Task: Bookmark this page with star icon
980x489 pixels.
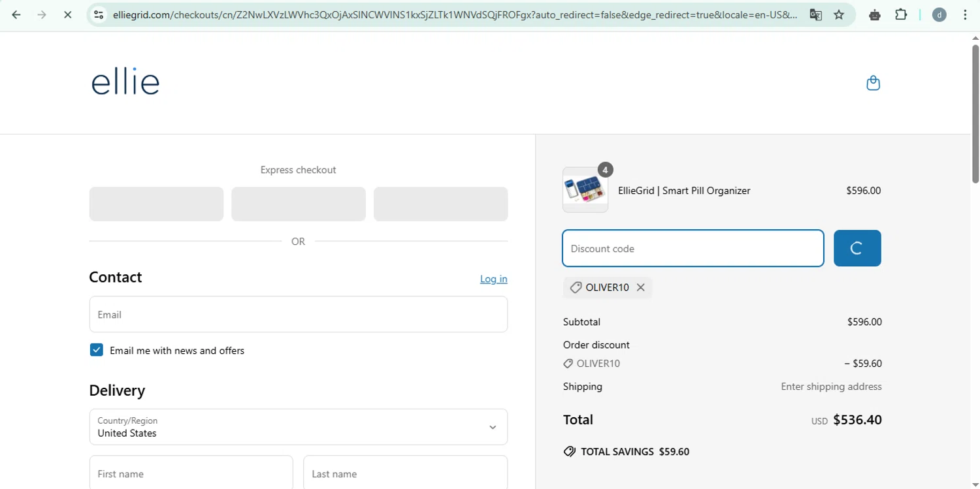Action: click(840, 14)
